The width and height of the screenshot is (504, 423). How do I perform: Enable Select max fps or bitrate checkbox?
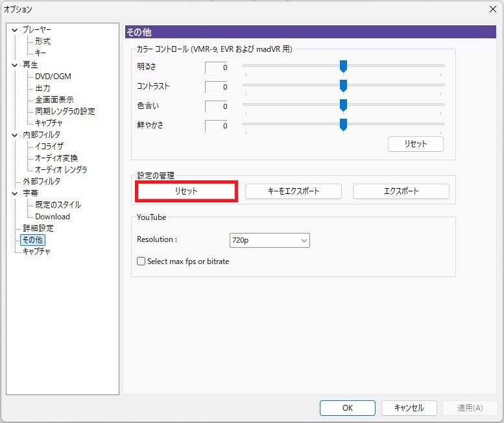[141, 261]
